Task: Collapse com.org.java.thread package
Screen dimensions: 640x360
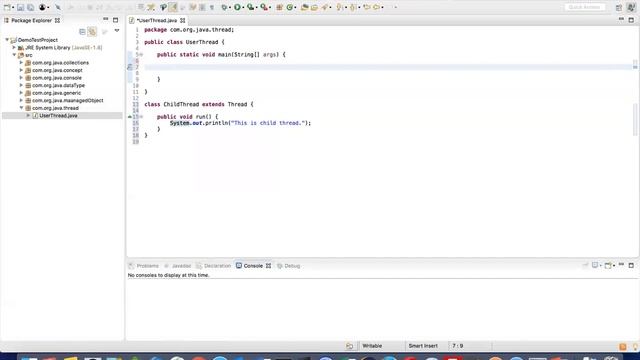Action: (x=21, y=108)
